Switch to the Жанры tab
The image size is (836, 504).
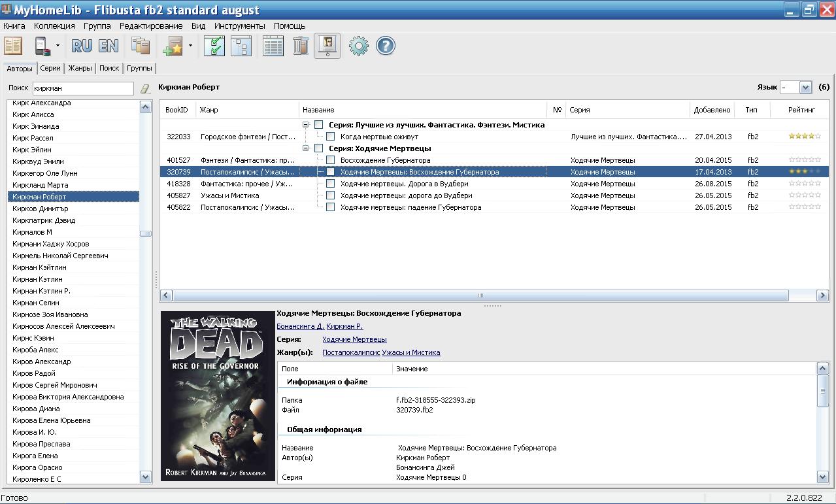click(x=80, y=68)
